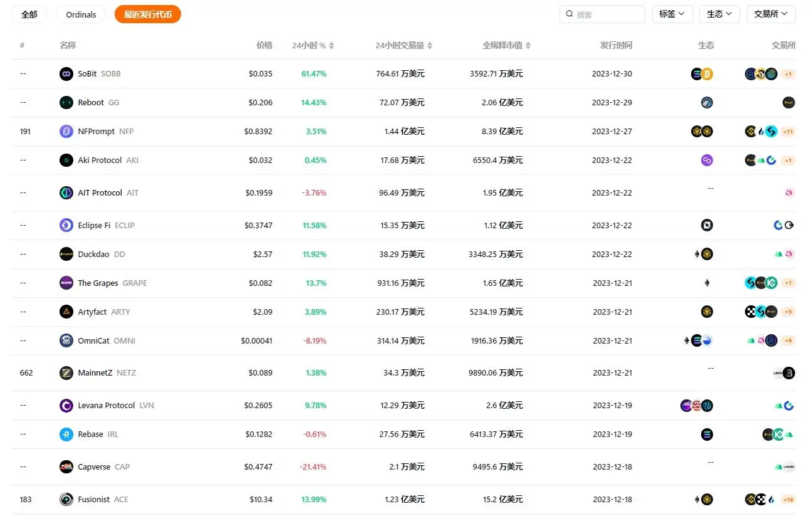The width and height of the screenshot is (812, 516).
Task: Switch to the 全部 tab
Action: [x=29, y=14]
